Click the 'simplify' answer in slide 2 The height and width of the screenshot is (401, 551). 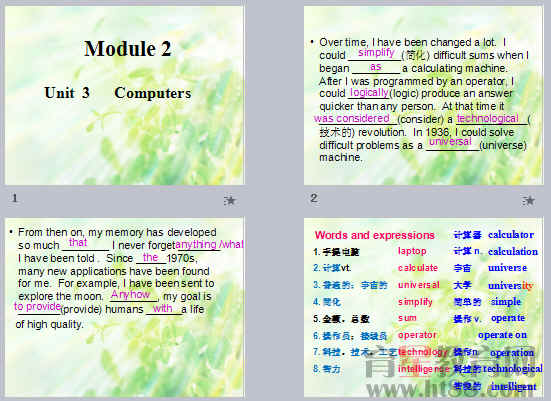point(376,53)
